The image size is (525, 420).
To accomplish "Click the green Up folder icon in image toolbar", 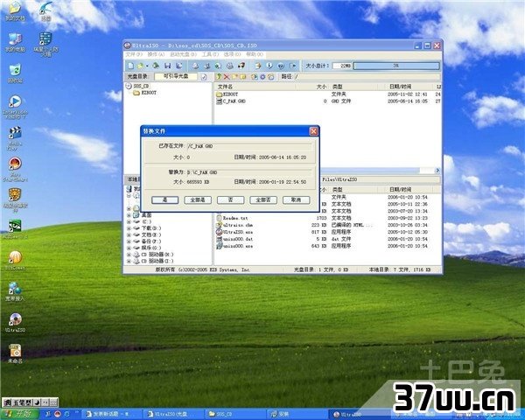I will (219, 77).
